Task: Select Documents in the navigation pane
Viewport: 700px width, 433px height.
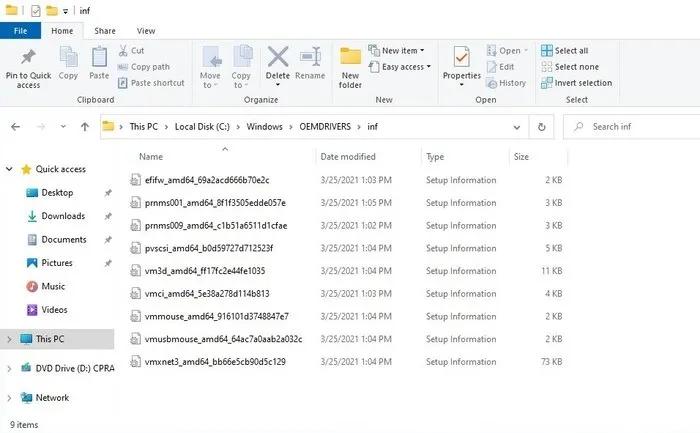Action: point(64,240)
